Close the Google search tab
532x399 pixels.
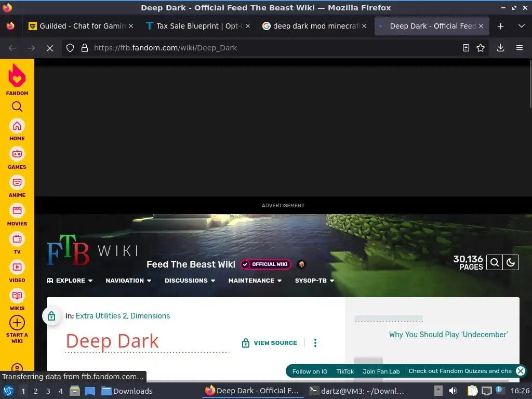pyautogui.click(x=364, y=26)
